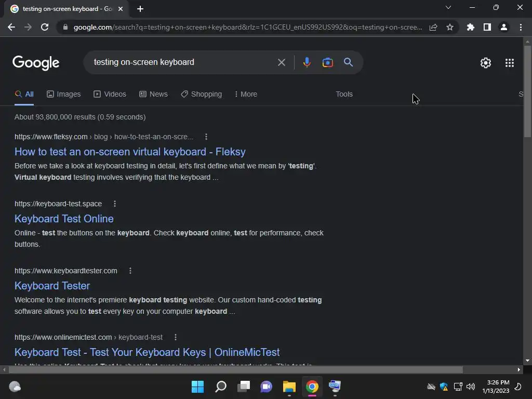This screenshot has height=399, width=532.
Task: Open the Windows Start menu
Action: pyautogui.click(x=197, y=387)
